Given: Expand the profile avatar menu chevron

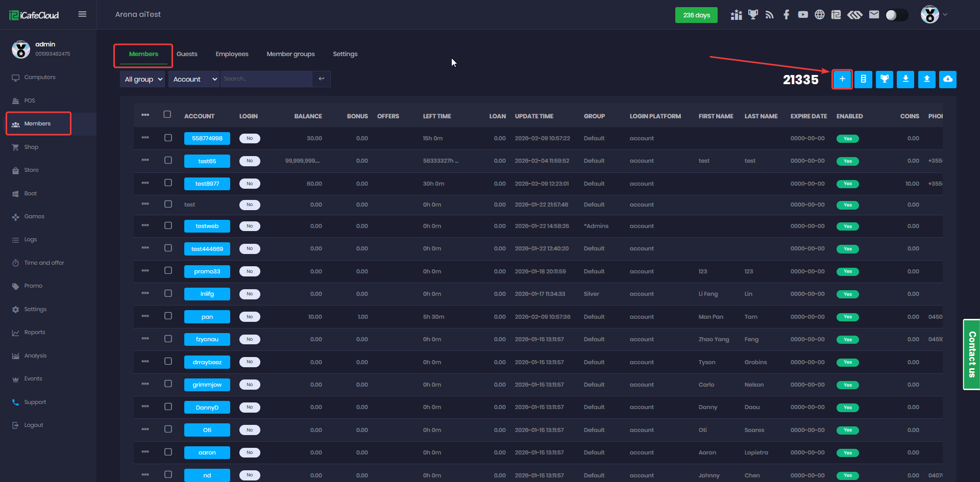Looking at the screenshot, I should click(x=945, y=15).
